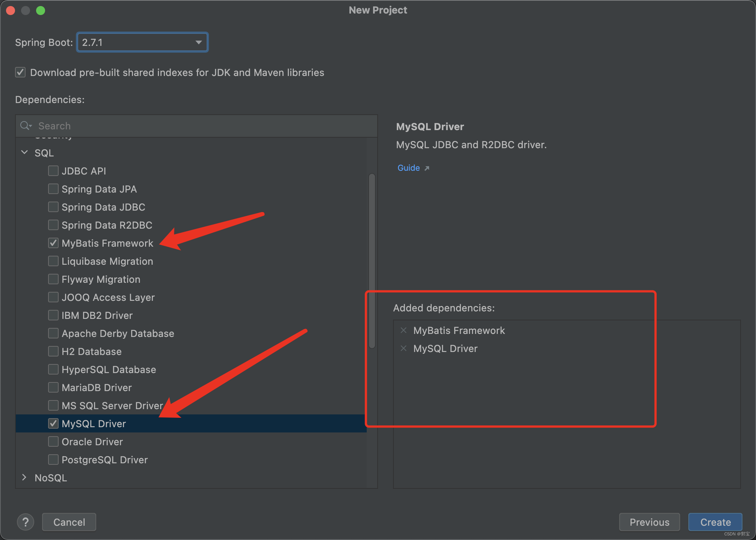The image size is (756, 540).
Task: Toggle download pre-built shared indexes checkbox
Action: (x=20, y=72)
